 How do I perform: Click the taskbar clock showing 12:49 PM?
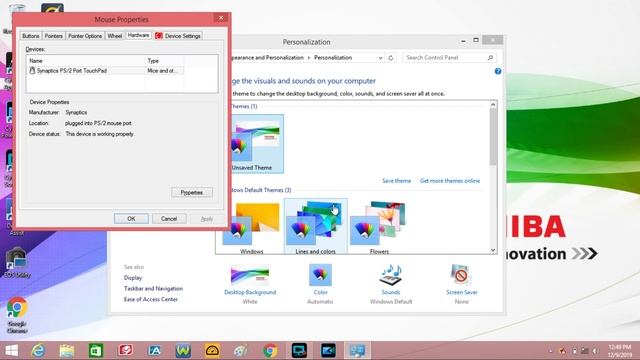click(x=619, y=351)
